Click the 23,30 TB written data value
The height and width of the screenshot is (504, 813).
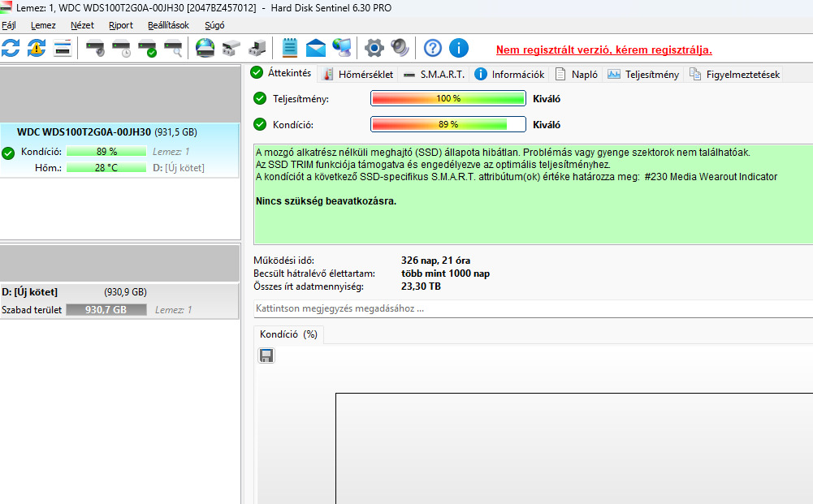click(x=421, y=286)
